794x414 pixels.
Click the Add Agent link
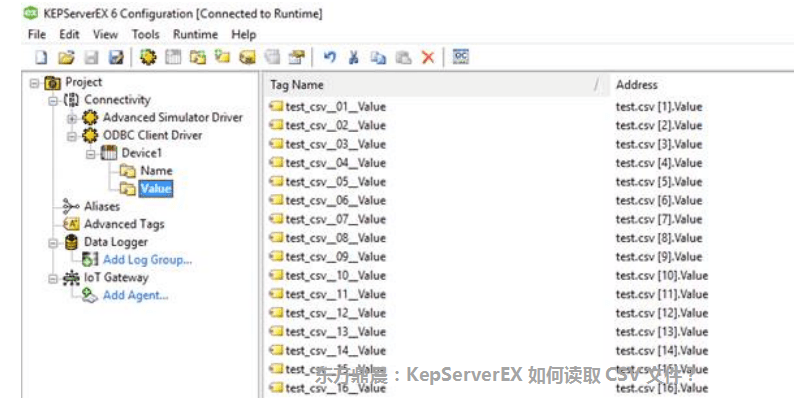[x=135, y=295]
